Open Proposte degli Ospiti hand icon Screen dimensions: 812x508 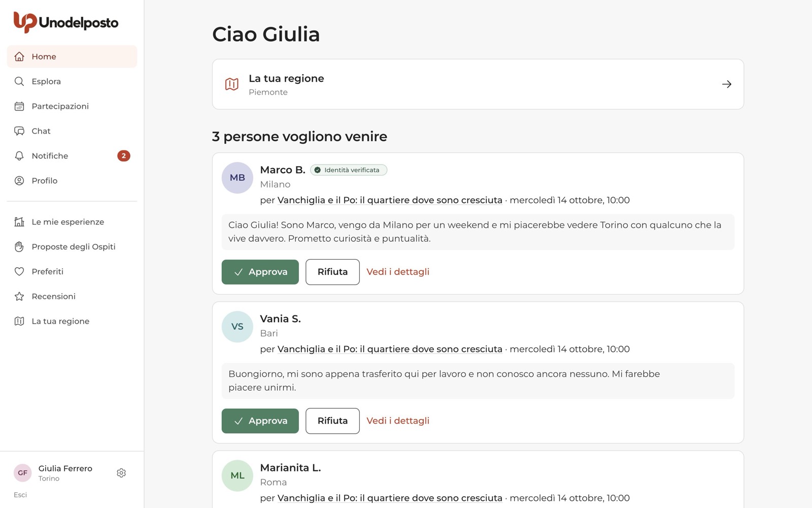pos(19,247)
